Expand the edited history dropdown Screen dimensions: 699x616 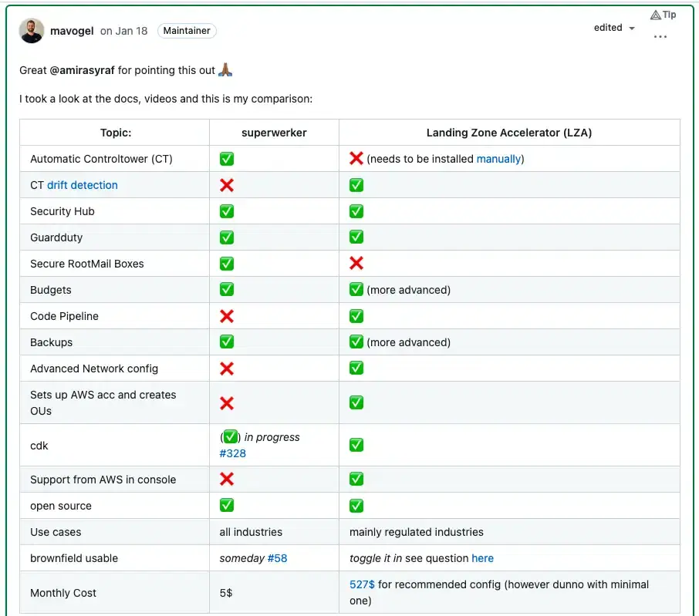[x=614, y=28]
